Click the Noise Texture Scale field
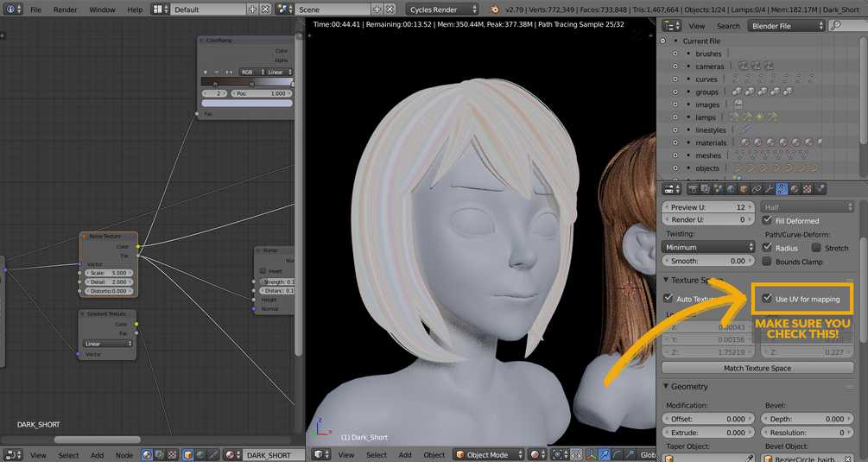The image size is (868, 462). [108, 273]
